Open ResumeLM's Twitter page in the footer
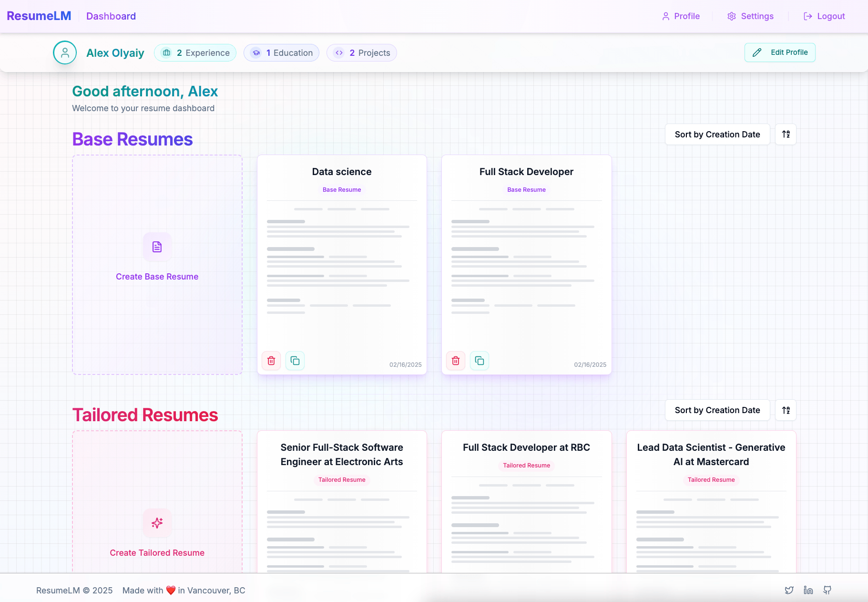The width and height of the screenshot is (868, 602). tap(789, 590)
